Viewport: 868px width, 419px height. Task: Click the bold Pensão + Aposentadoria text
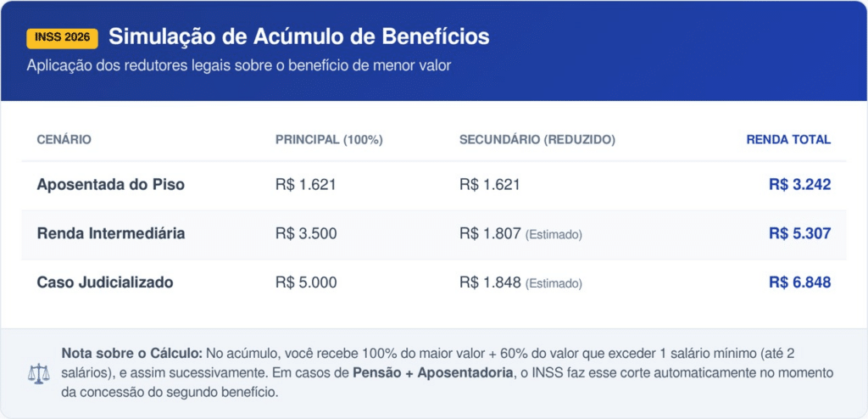coord(433,373)
